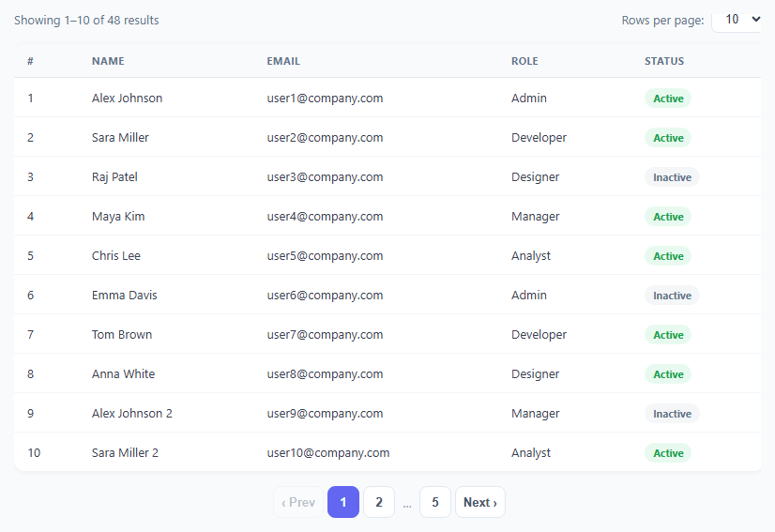Click the Active badge for Sara Miller row 2
The image size is (775, 532).
point(668,138)
